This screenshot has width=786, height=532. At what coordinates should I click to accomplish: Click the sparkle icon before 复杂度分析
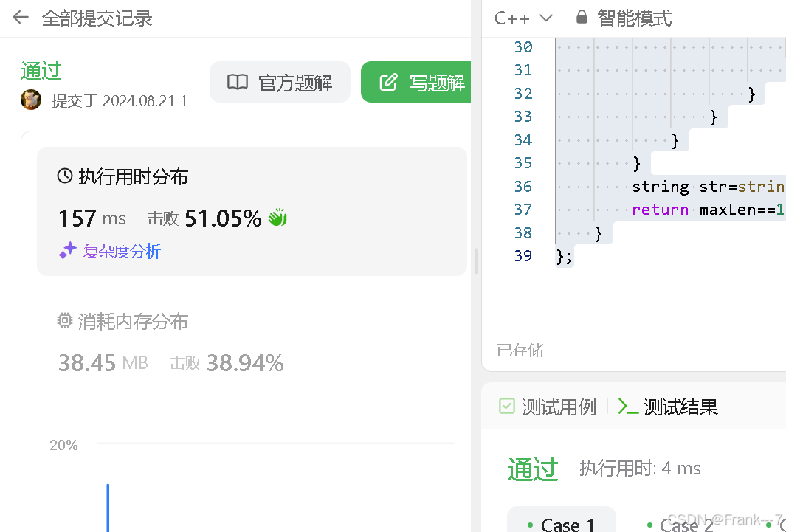point(67,250)
